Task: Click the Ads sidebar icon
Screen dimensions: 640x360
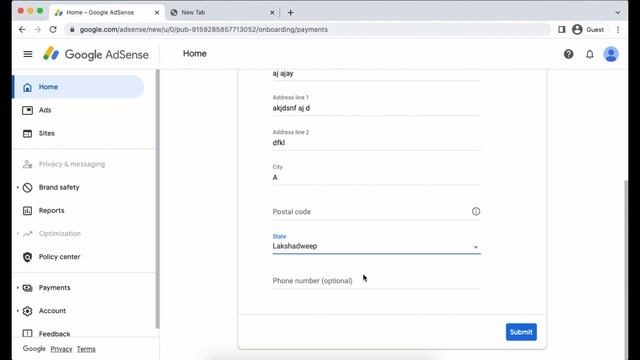Action: coord(27,110)
